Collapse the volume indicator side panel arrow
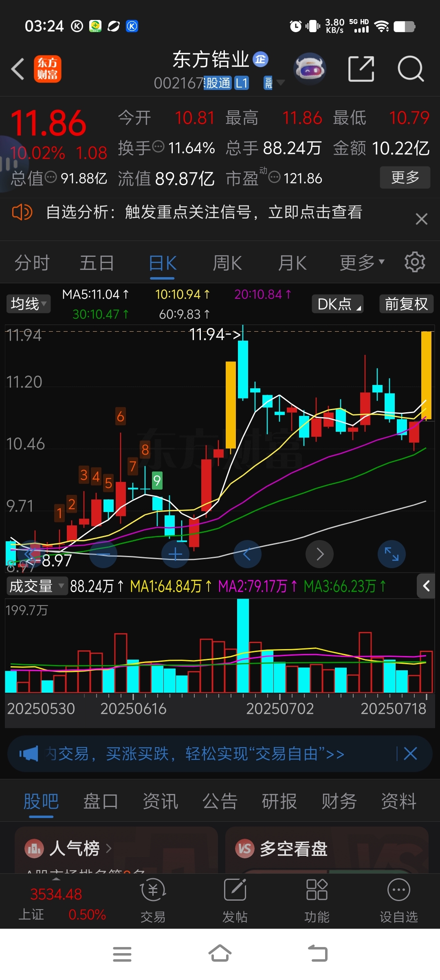This screenshot has height=980, width=440. tap(426, 586)
